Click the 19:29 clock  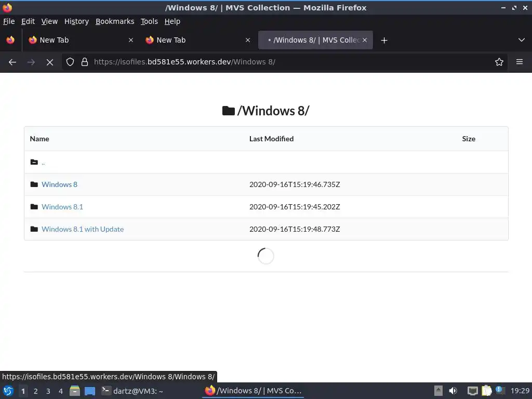520,391
